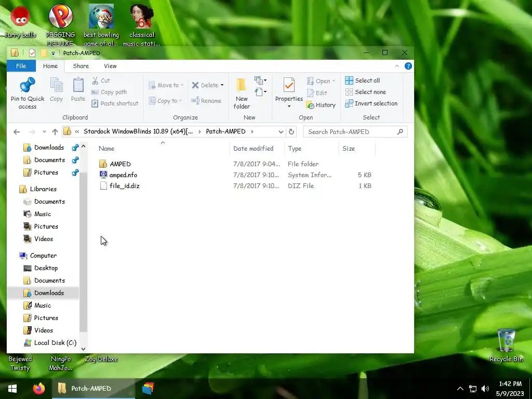Image resolution: width=532 pixels, height=399 pixels.
Task: Expand the Delete options arrow
Action: click(x=222, y=85)
